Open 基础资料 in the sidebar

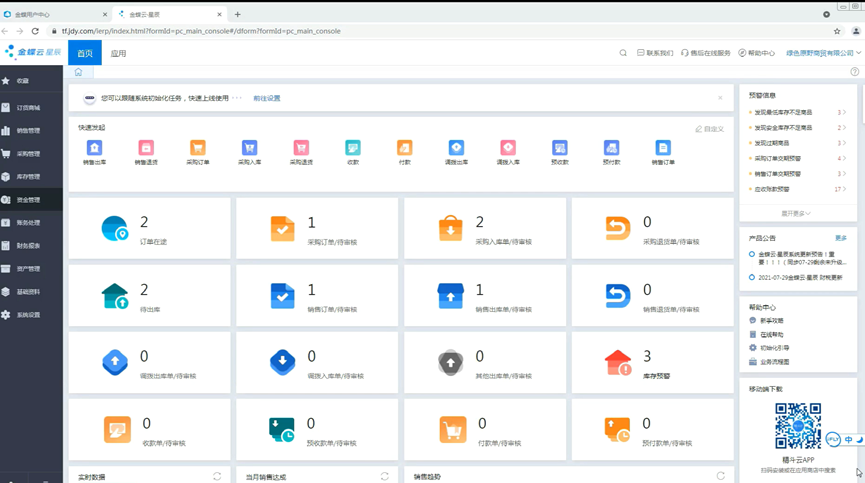[x=31, y=292]
